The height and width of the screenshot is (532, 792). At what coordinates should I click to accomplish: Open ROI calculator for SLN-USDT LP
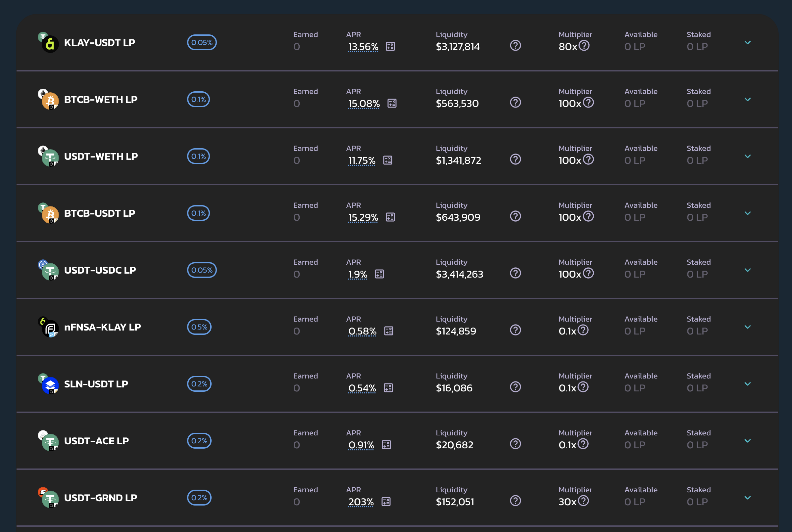(388, 387)
